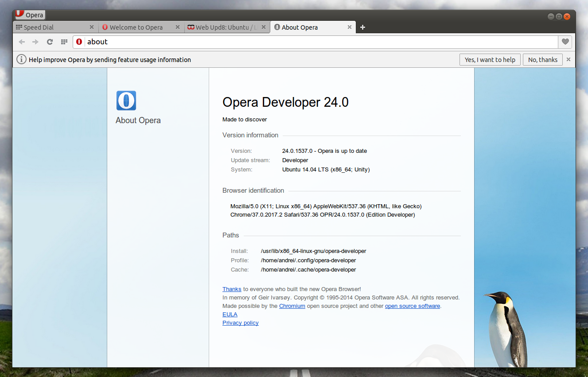The image size is (588, 377).
Task: Maximize the Opera window
Action: pos(559,16)
